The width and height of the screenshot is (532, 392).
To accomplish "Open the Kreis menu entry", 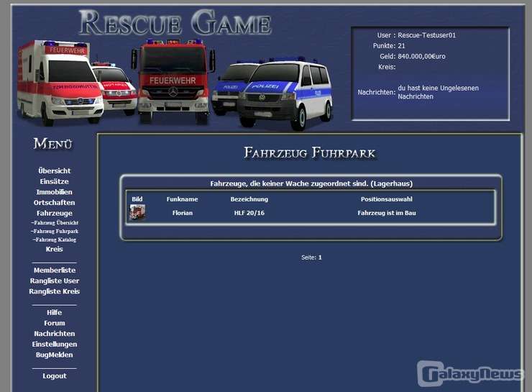I will click(x=55, y=249).
